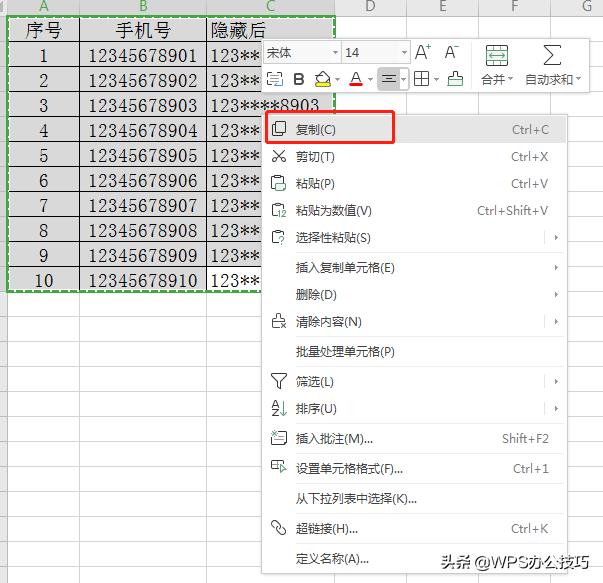
Task: Expand the borders dropdown arrow
Action: point(436,80)
